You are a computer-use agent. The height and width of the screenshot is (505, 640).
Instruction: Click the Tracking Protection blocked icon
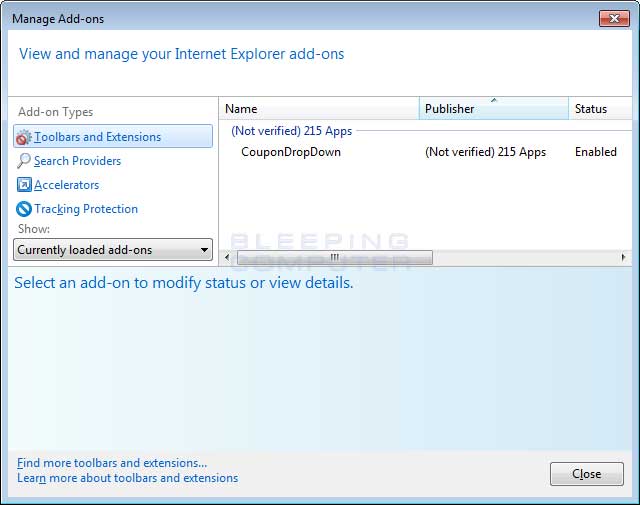tap(24, 209)
